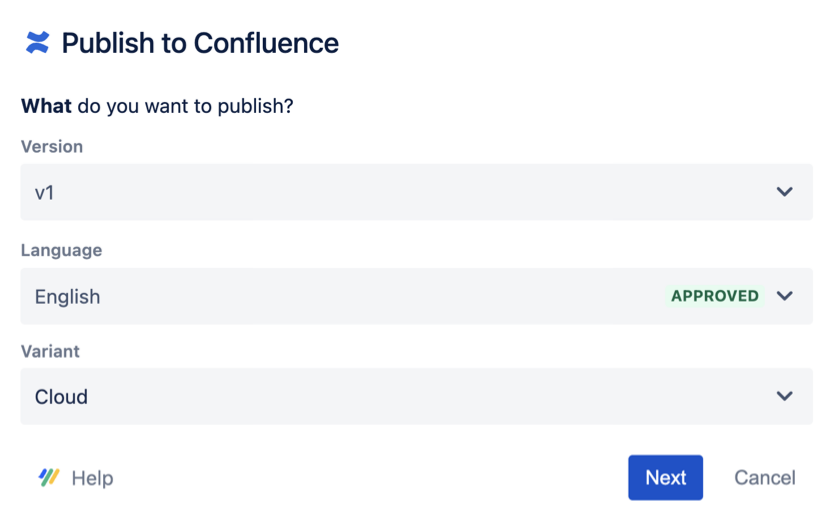Click the APPROVED status badge
The image size is (837, 514).
714,296
